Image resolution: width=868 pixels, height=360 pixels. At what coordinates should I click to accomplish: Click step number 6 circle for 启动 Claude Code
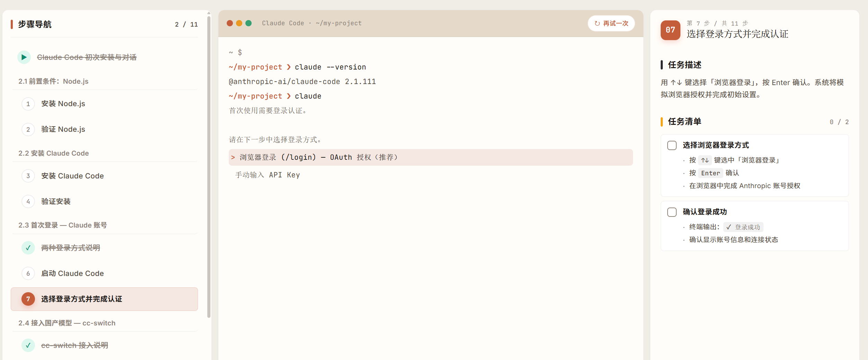tap(28, 273)
